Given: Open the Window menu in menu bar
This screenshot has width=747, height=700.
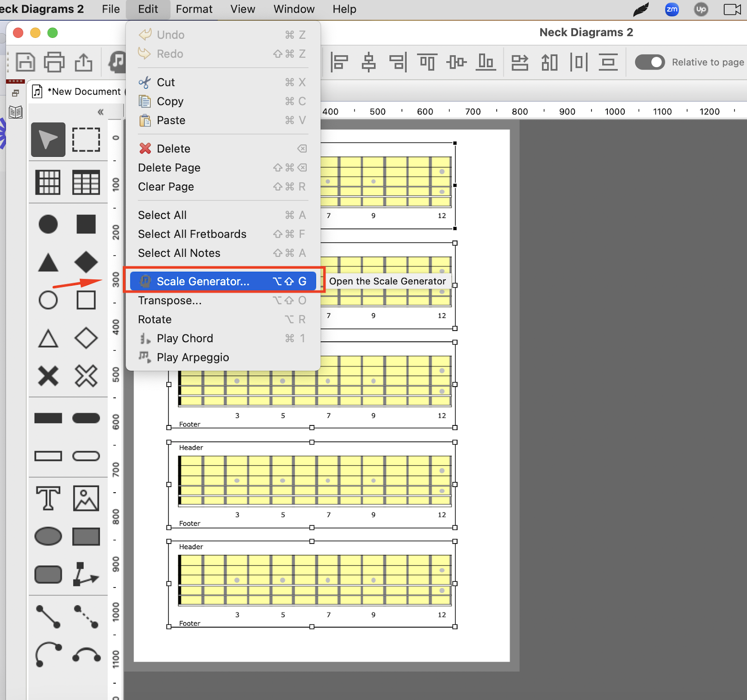Looking at the screenshot, I should [294, 9].
